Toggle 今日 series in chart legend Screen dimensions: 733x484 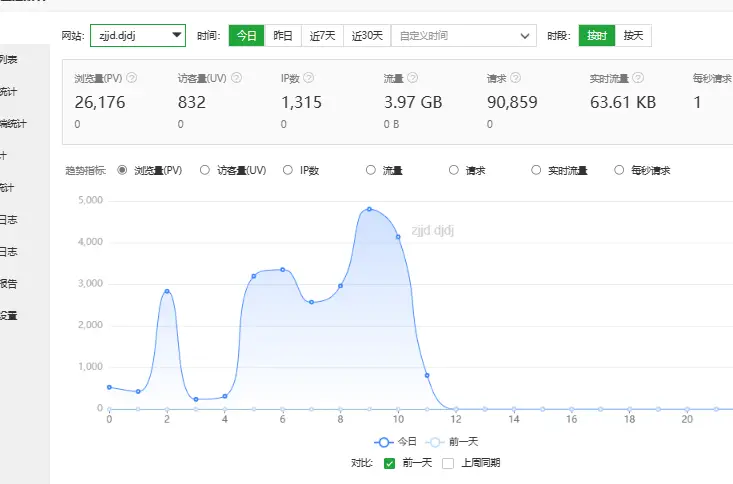[x=395, y=441]
